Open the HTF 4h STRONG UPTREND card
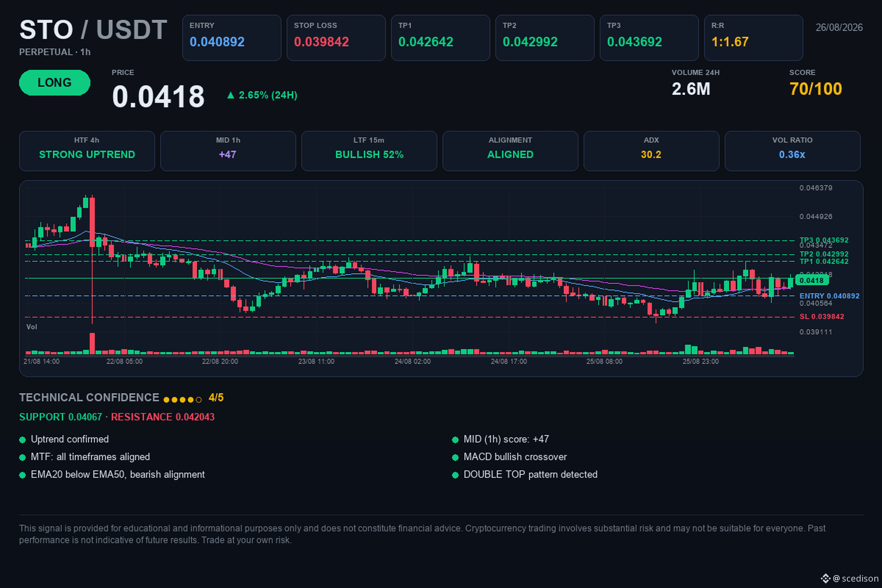 [87, 151]
